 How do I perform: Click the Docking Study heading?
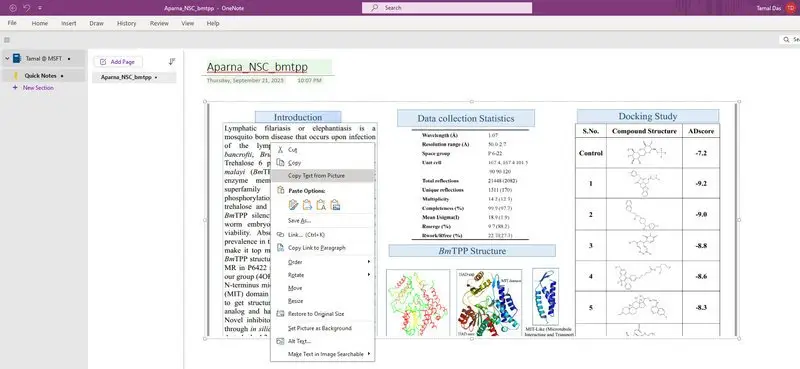point(647,116)
